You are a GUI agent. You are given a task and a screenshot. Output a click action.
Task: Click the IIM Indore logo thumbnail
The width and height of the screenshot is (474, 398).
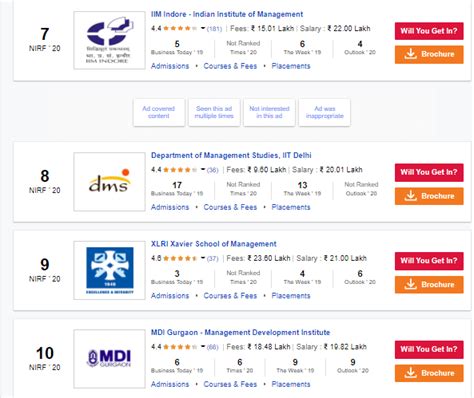pos(109,40)
